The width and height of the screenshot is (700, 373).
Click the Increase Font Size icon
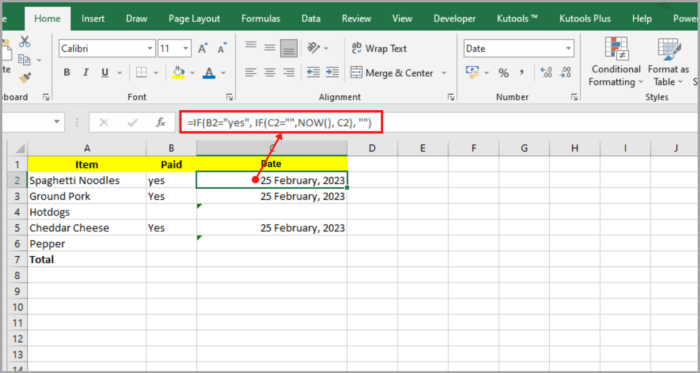(x=203, y=49)
